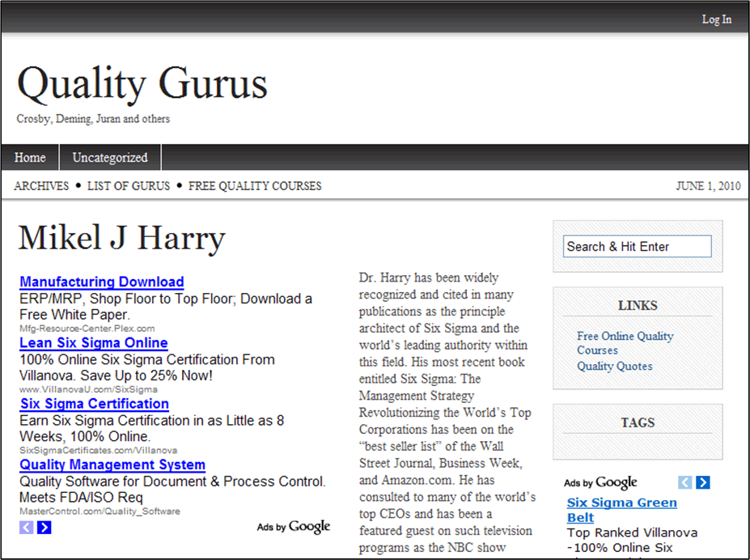Click next arrow in sidebar Google ads
This screenshot has height=560, width=750.
coord(703,482)
